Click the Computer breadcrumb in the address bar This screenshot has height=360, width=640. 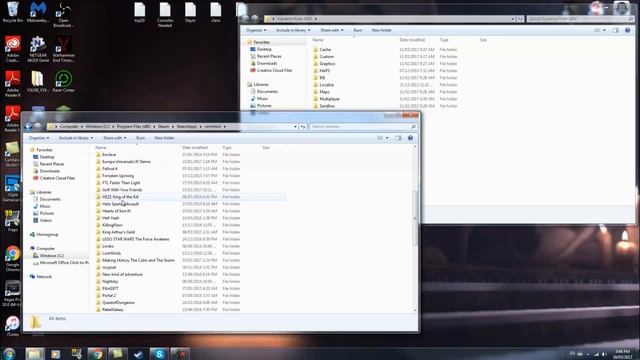pyautogui.click(x=69, y=127)
